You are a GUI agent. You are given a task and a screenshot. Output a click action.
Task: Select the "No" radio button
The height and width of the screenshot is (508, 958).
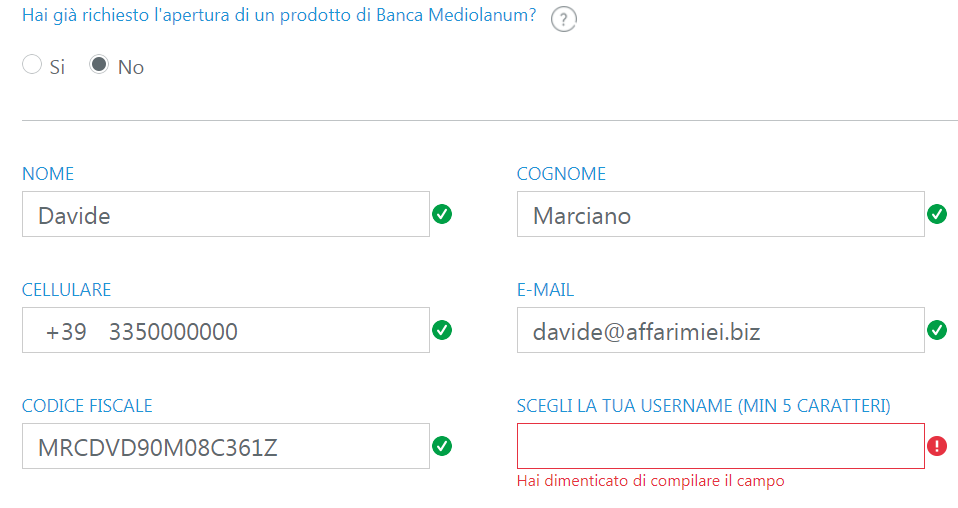tap(100, 65)
